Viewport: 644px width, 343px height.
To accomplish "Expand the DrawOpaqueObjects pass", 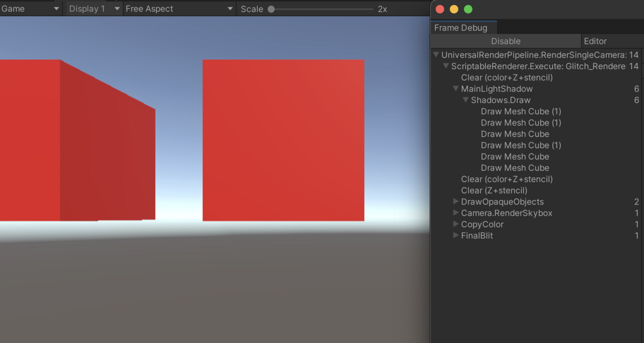I will tap(455, 201).
